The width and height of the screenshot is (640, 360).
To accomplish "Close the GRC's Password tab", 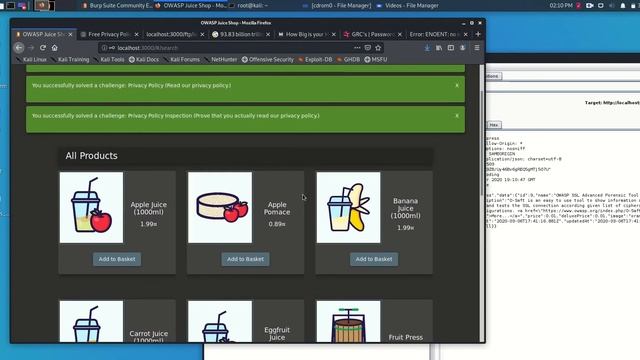I will [x=400, y=35].
